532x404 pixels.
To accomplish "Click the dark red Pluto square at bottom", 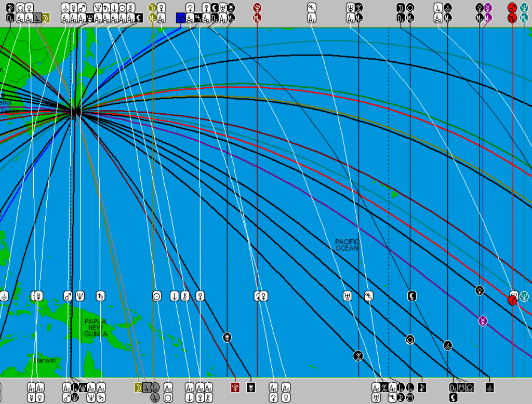I will (235, 387).
